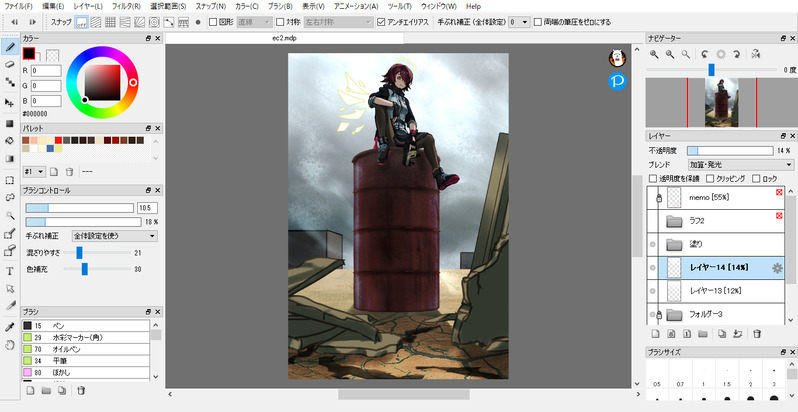Delete the selected layer with trash icon
The image size is (798, 412).
[x=757, y=334]
